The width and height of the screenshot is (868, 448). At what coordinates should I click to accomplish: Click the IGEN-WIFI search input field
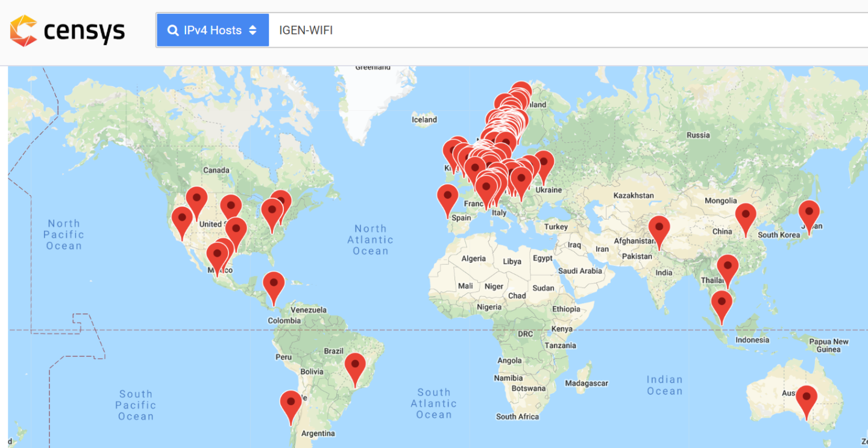coord(568,30)
